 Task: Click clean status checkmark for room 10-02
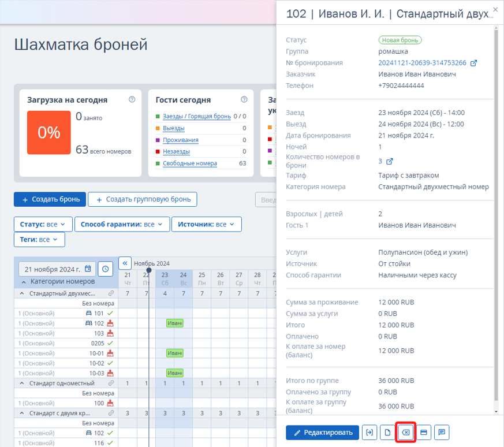[x=110, y=363]
